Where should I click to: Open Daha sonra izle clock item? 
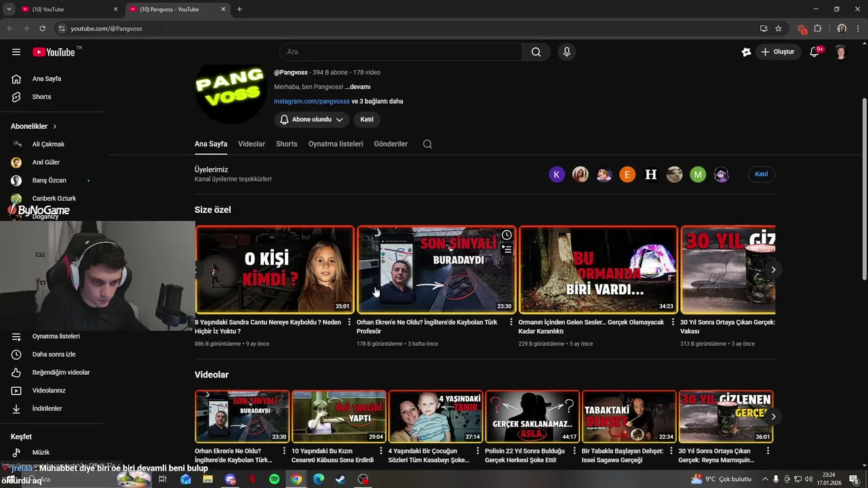(52, 354)
